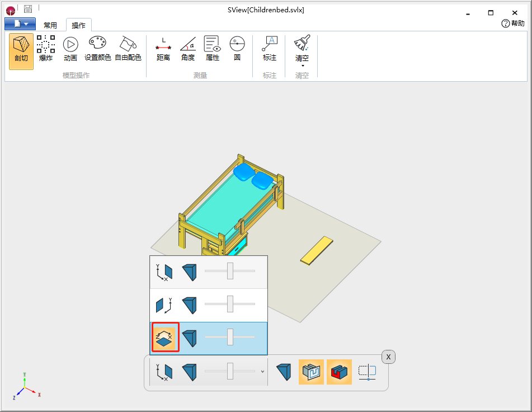Screen dimensions: 532x412
Task: Switch to the 常用 ribbon tab
Action: 50,25
